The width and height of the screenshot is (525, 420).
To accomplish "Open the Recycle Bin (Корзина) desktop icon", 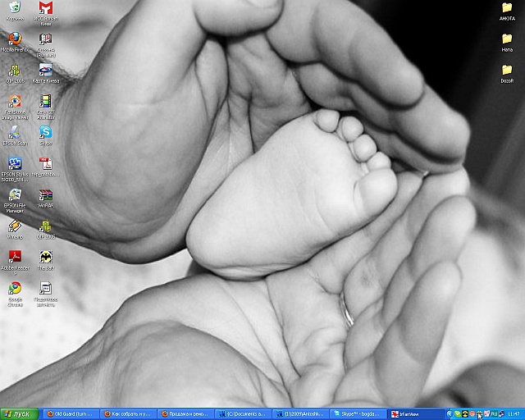I will click(15, 11).
